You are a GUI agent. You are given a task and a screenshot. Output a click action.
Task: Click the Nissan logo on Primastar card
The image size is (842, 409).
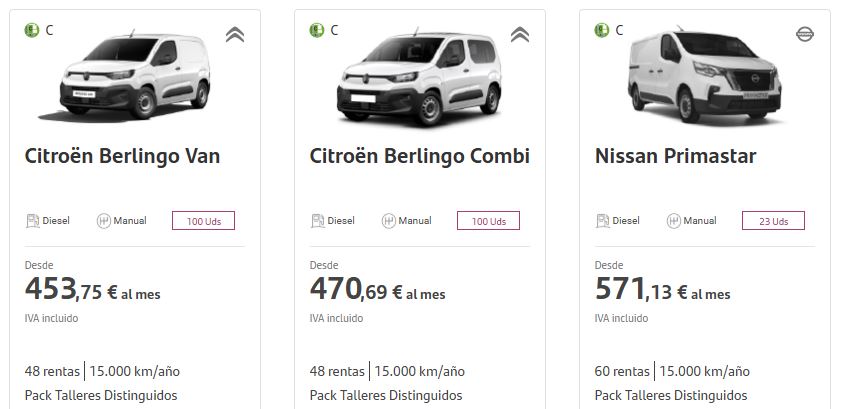point(805,35)
